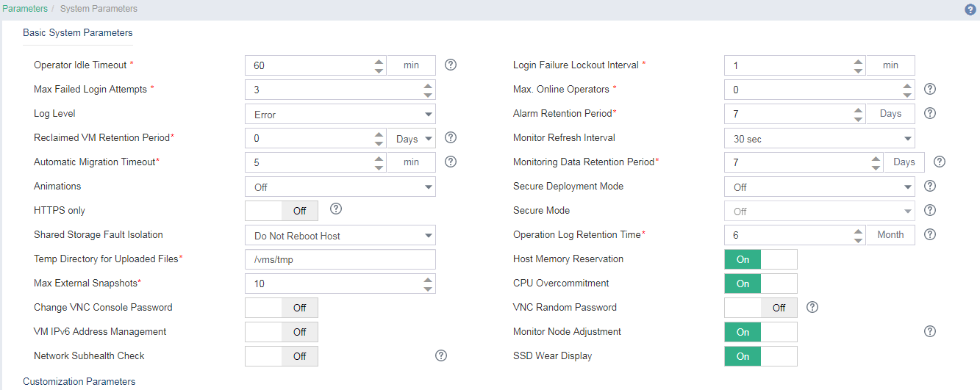Click the Temp Directory for Uploaded Files field
The image size is (980, 390).
[x=340, y=260]
